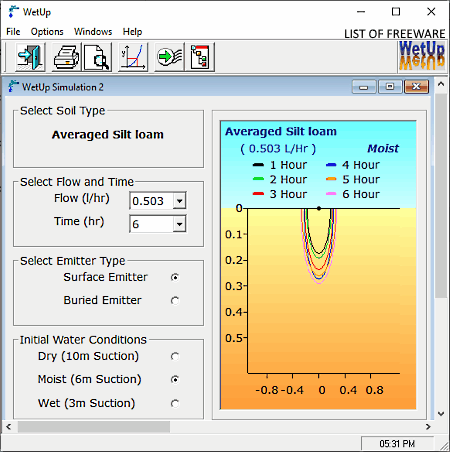450x452 pixels.
Task: Click the WetUp logo image
Action: (x=422, y=56)
